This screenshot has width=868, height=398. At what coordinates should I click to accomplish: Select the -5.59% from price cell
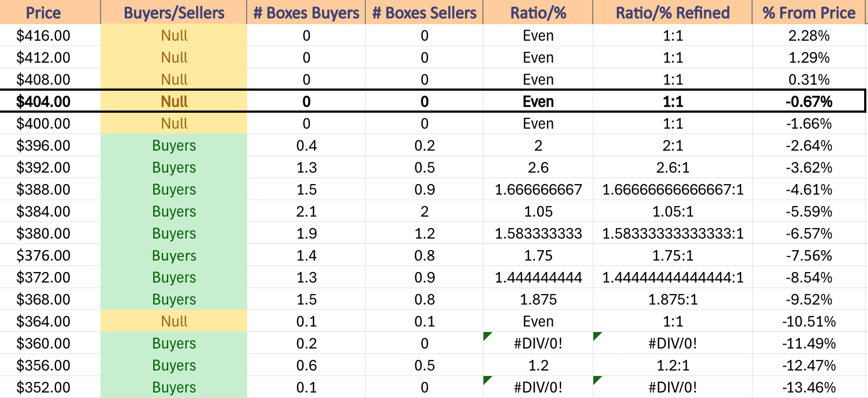(x=809, y=212)
